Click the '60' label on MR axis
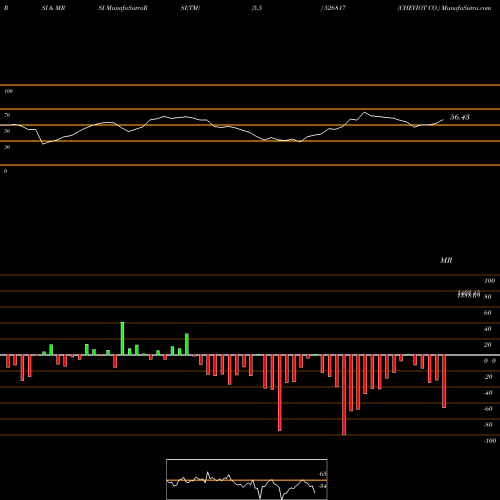The width and height of the screenshot is (500, 500). click(487, 313)
